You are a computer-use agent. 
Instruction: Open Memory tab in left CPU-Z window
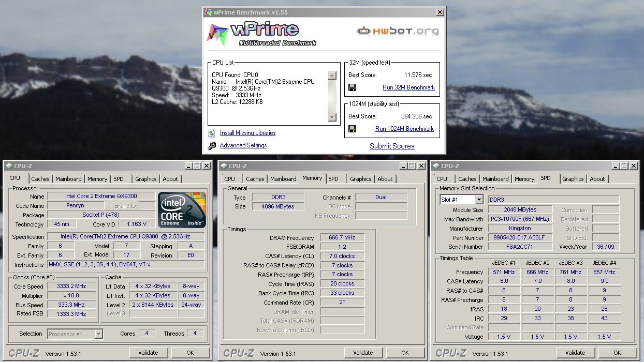pyautogui.click(x=97, y=179)
